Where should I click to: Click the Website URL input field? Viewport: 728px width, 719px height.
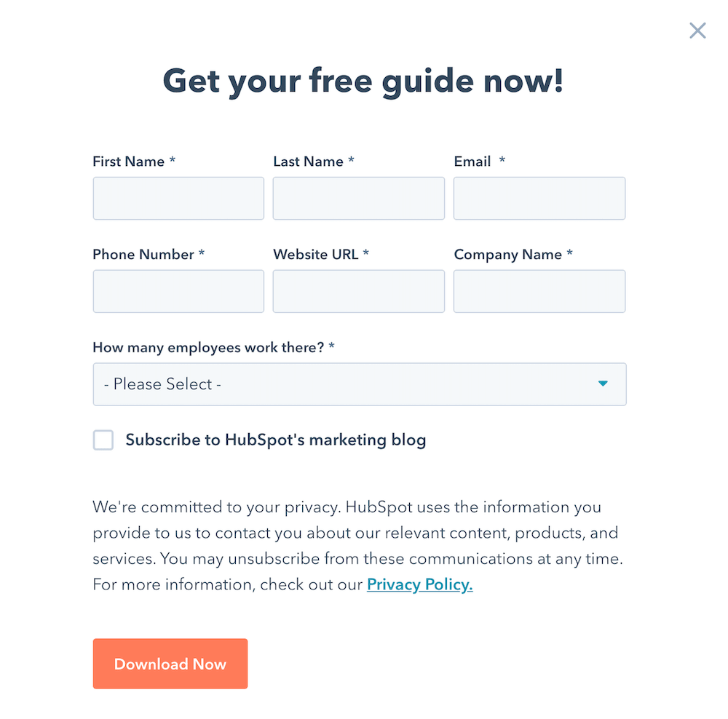point(358,291)
